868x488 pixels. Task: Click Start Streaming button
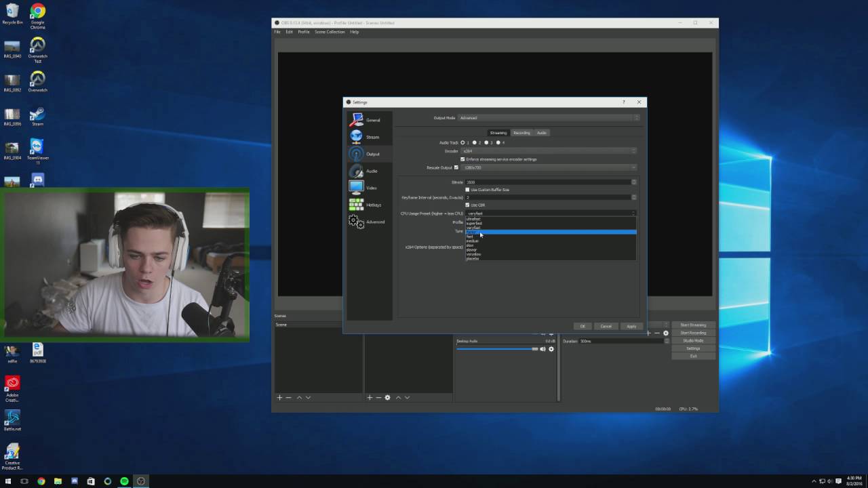pyautogui.click(x=693, y=325)
